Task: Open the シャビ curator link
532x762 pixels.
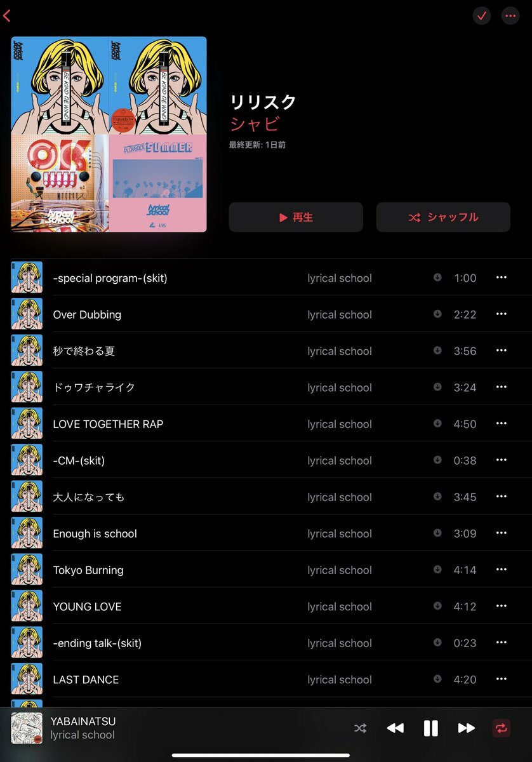Action: 255,124
